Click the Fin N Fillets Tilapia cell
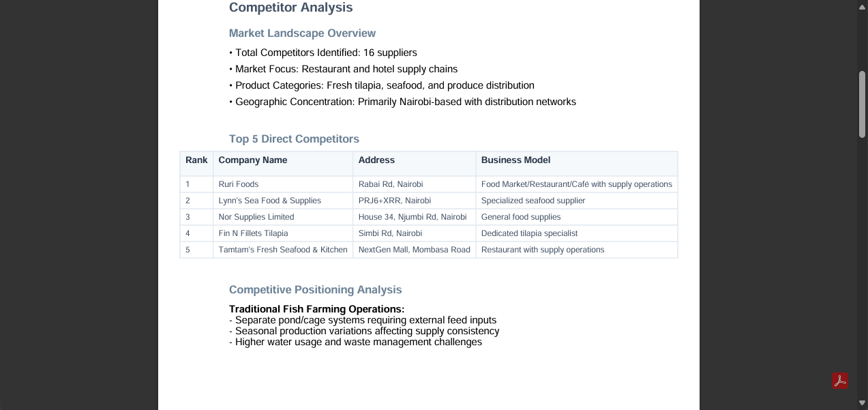Image resolution: width=868 pixels, height=410 pixels. tap(283, 233)
